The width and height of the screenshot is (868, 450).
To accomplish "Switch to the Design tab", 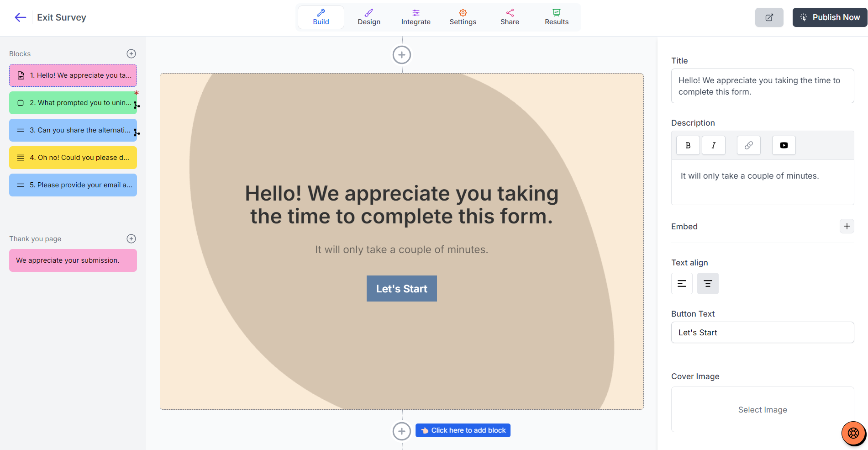I will tap(369, 17).
